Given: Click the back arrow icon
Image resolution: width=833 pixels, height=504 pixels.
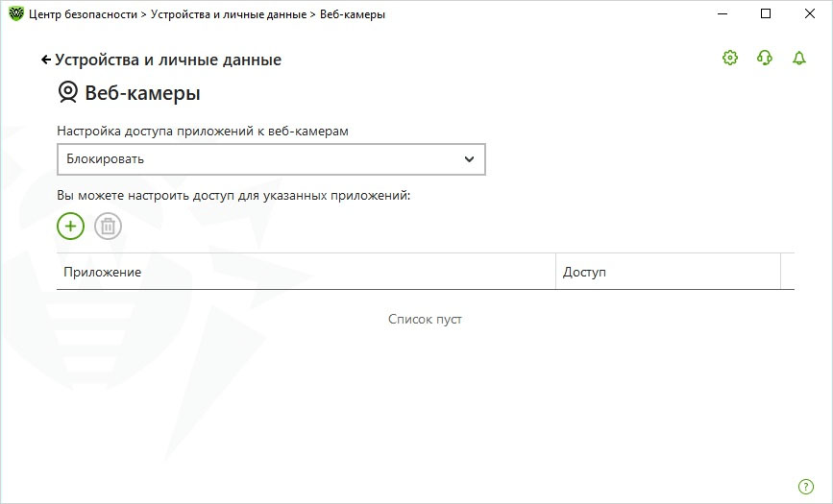Looking at the screenshot, I should click(x=45, y=60).
